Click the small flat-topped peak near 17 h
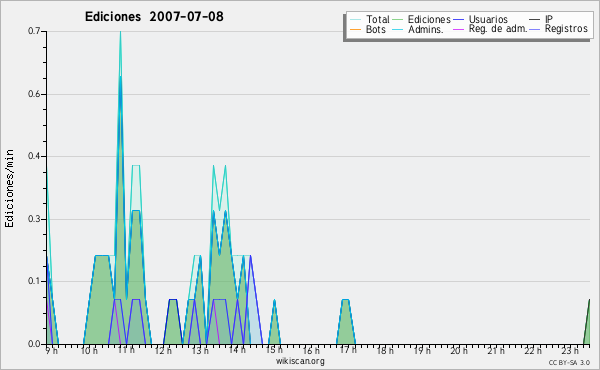The height and width of the screenshot is (370, 600). point(346,321)
